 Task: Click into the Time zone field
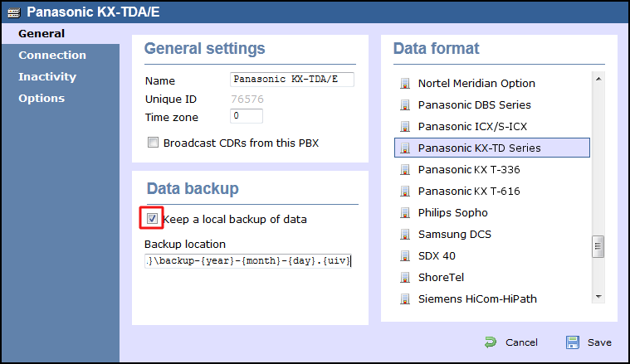click(247, 116)
